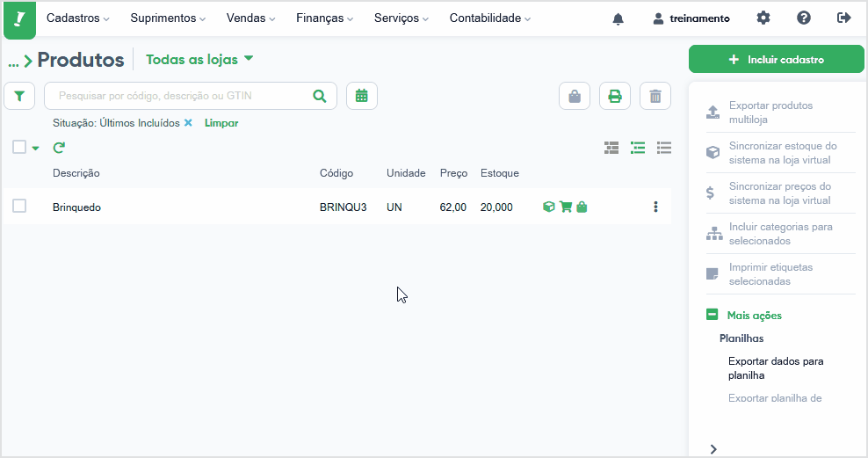Open the breadcrumb ellipsis
The height and width of the screenshot is (458, 868).
[x=13, y=62]
